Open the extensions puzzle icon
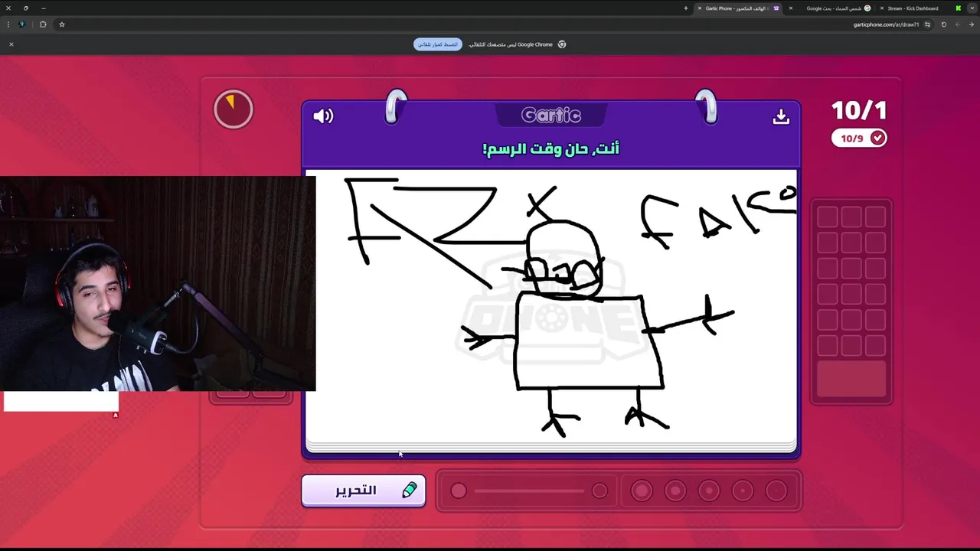Screen dimensions: 980x551 point(43,24)
